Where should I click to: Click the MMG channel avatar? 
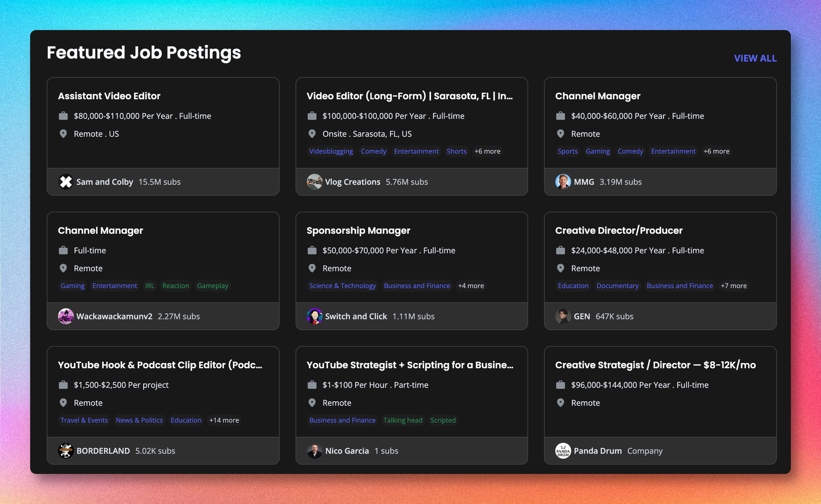(x=563, y=182)
